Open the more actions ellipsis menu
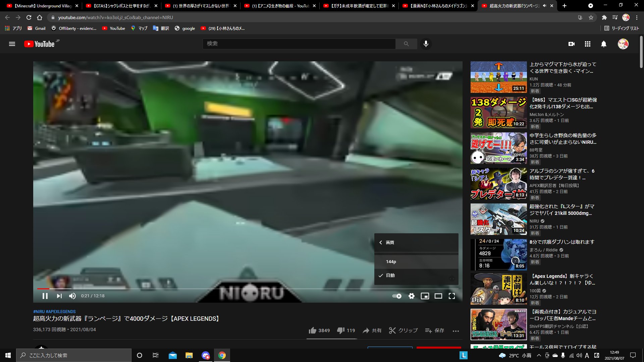 click(455, 331)
